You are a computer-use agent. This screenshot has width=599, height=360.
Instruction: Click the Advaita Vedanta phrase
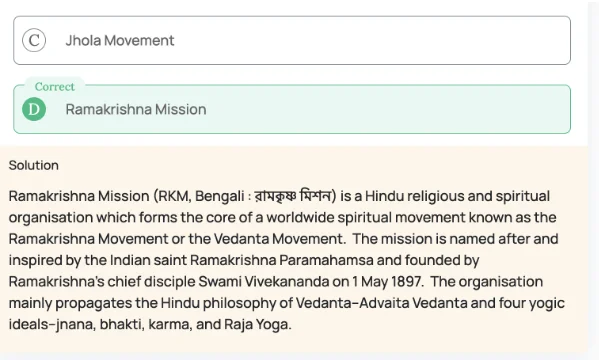tap(413, 303)
